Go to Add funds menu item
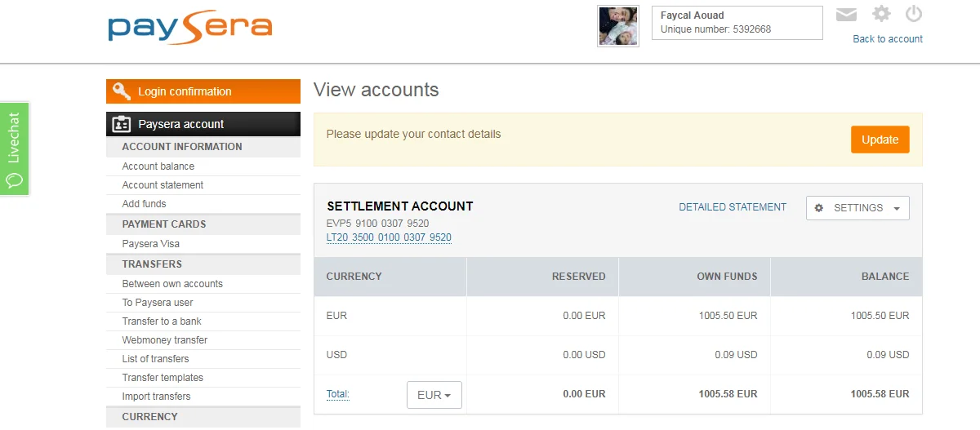This screenshot has width=980, height=430. 144,204
